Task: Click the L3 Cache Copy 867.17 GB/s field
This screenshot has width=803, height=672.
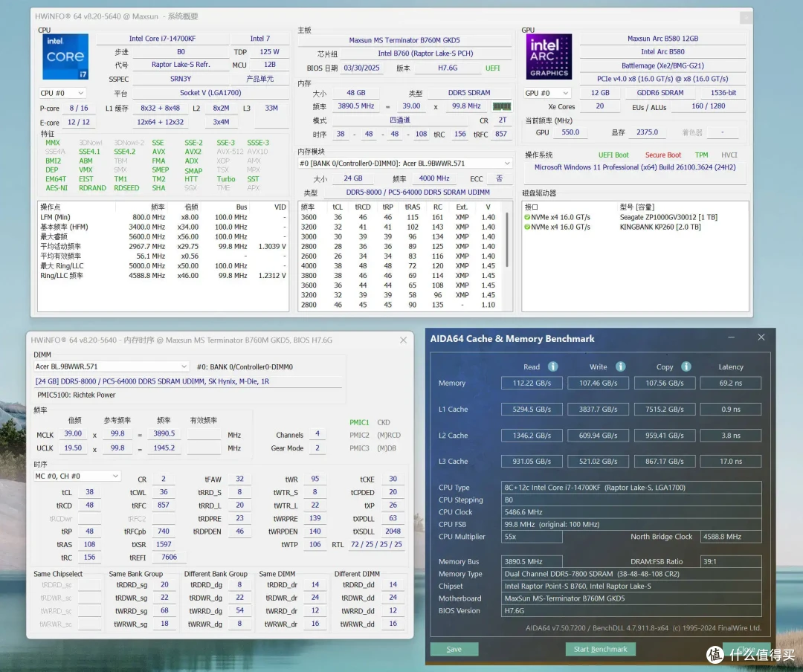Action: [x=664, y=462]
